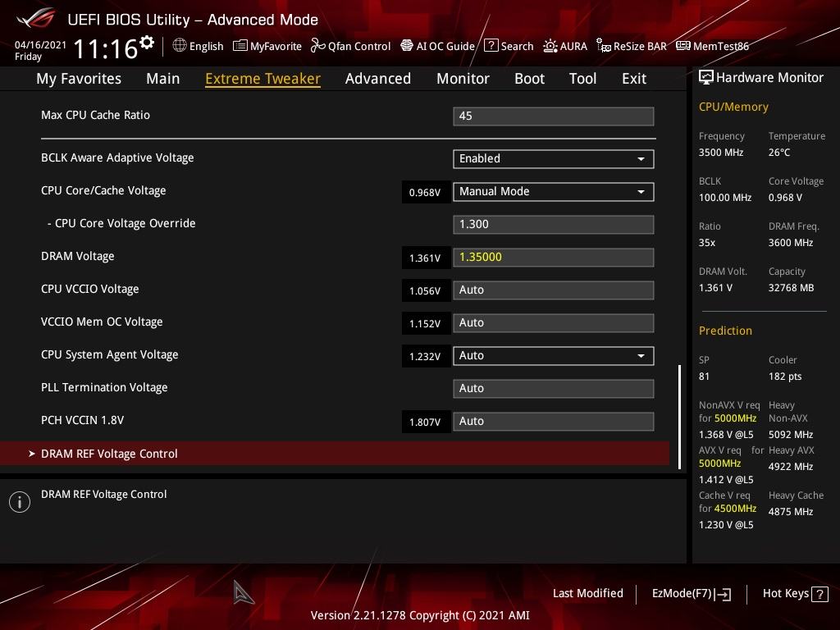This screenshot has width=840, height=630.
Task: Click VCCIO Mem OC Voltage Auto field
Action: pos(554,323)
